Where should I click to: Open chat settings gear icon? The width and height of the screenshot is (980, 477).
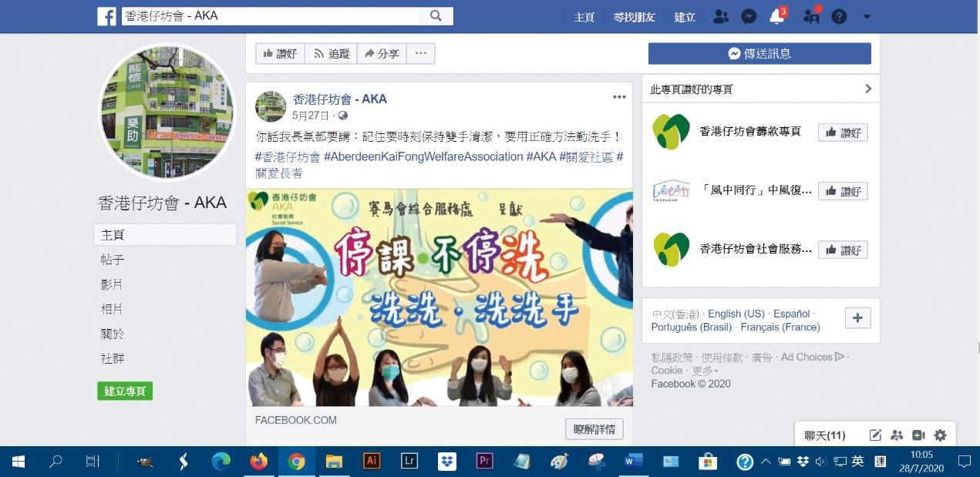coord(940,435)
